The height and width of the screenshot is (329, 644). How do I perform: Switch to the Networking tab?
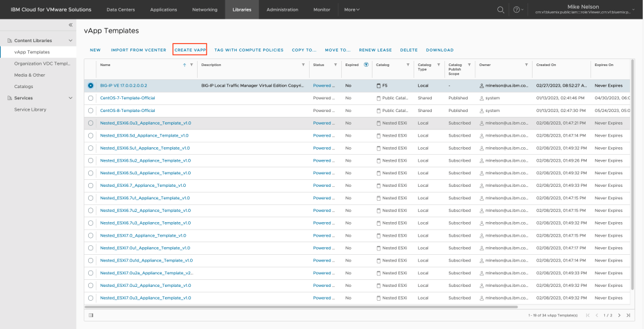[x=205, y=9]
